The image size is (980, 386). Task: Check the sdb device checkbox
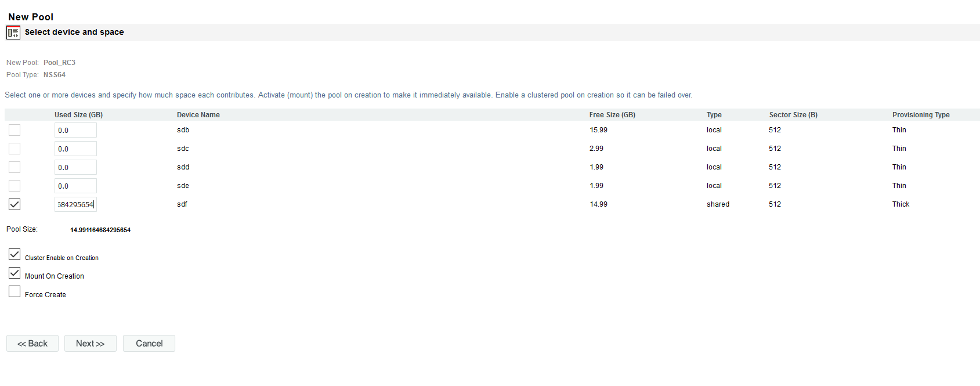[15, 130]
